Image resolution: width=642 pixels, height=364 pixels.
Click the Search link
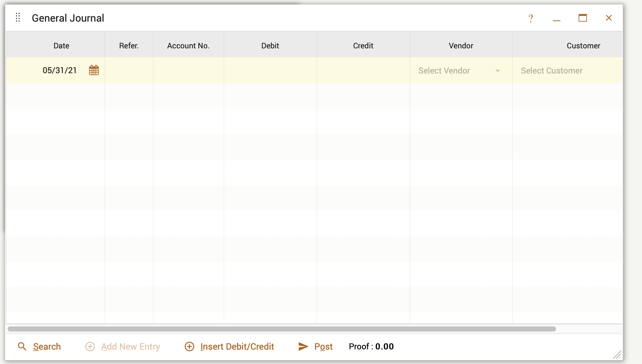(x=47, y=346)
